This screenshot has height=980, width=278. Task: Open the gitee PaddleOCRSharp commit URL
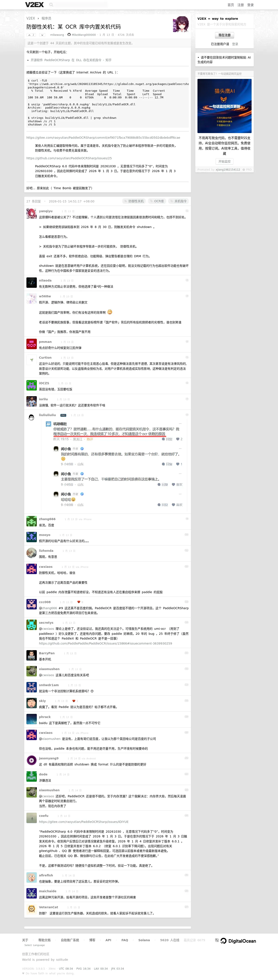point(103,138)
